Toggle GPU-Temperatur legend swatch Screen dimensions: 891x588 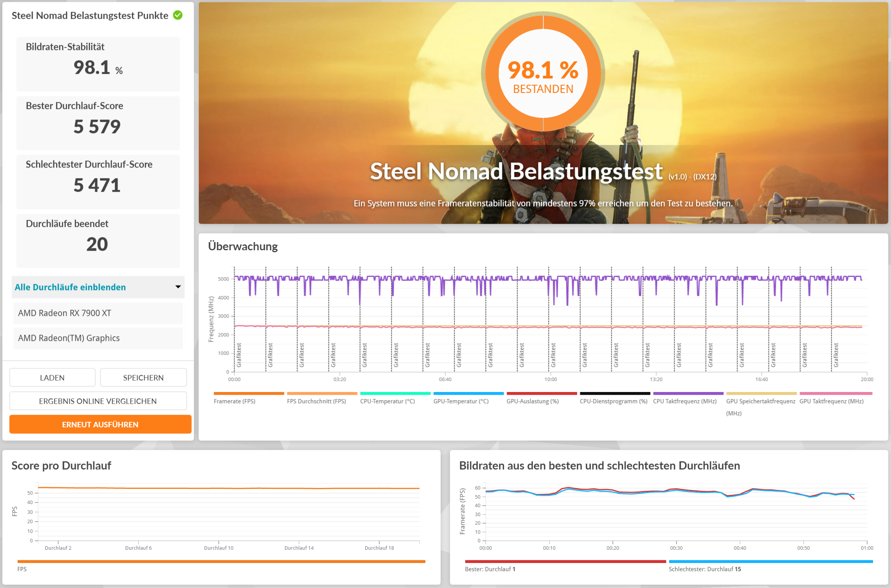pos(468,394)
